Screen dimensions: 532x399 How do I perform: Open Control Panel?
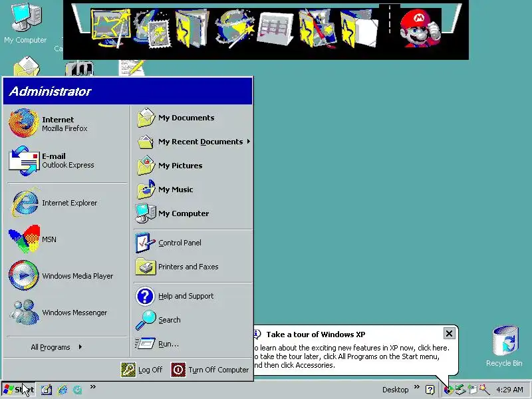click(x=194, y=243)
